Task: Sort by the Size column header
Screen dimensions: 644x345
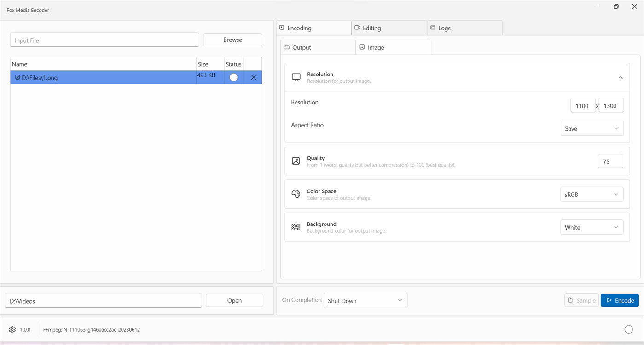Action: 210,64
